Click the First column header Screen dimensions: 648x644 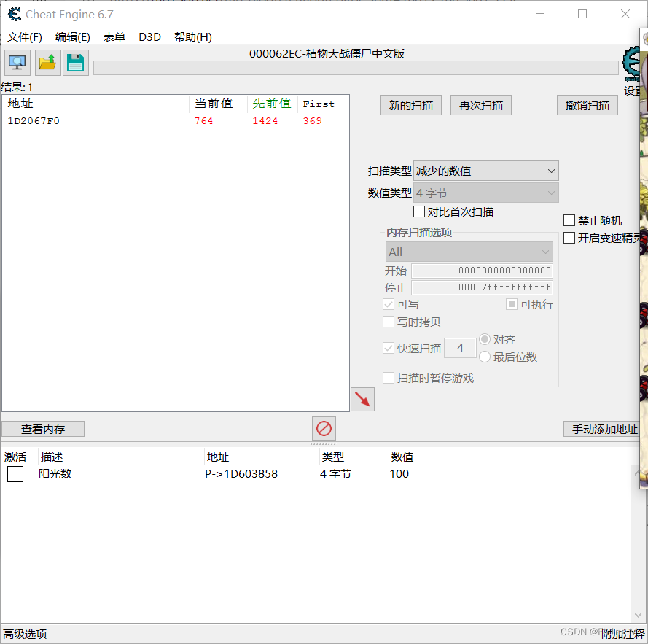pyautogui.click(x=323, y=104)
